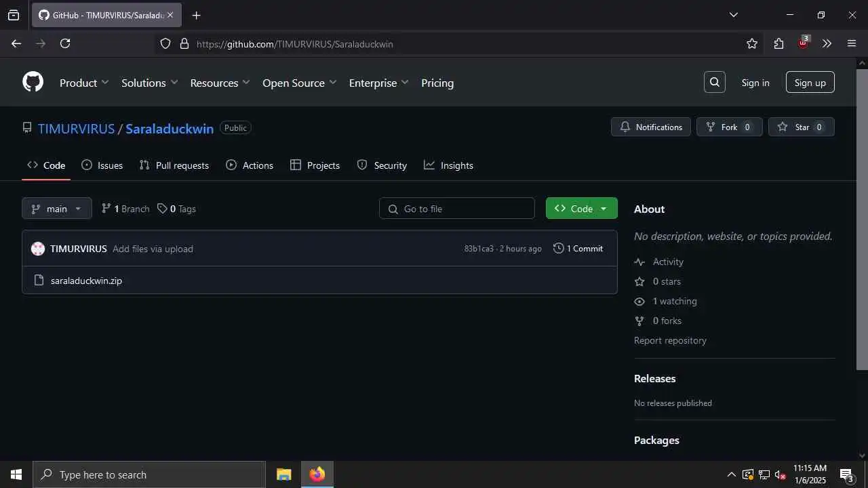Switch to the Actions tab

[250, 165]
